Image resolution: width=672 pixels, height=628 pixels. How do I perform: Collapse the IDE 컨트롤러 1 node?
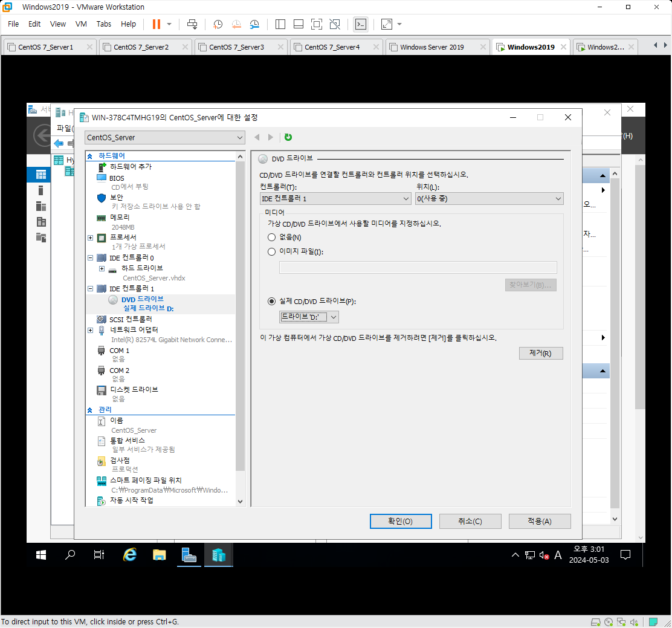[91, 289]
